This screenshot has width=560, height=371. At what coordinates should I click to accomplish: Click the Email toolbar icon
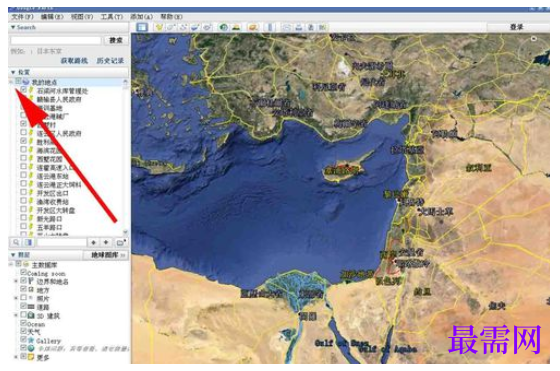pyautogui.click(x=286, y=27)
